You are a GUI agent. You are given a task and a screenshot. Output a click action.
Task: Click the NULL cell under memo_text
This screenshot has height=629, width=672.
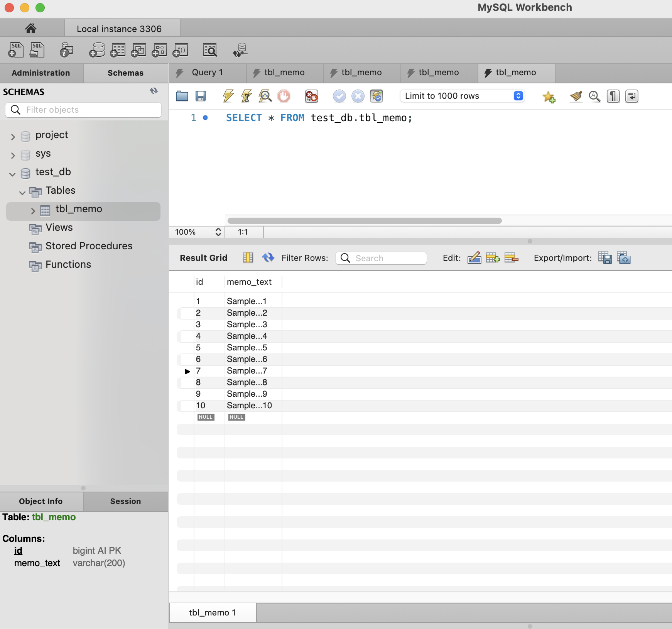(x=236, y=417)
